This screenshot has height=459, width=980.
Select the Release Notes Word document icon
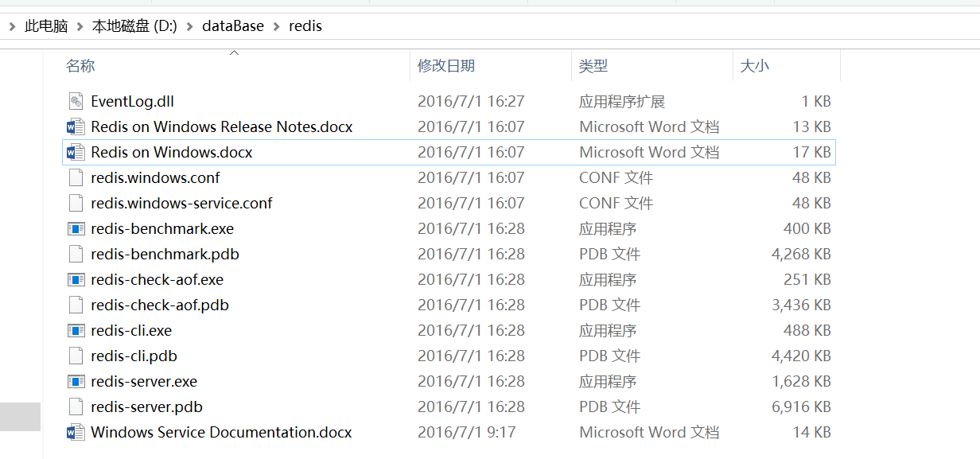click(x=76, y=126)
